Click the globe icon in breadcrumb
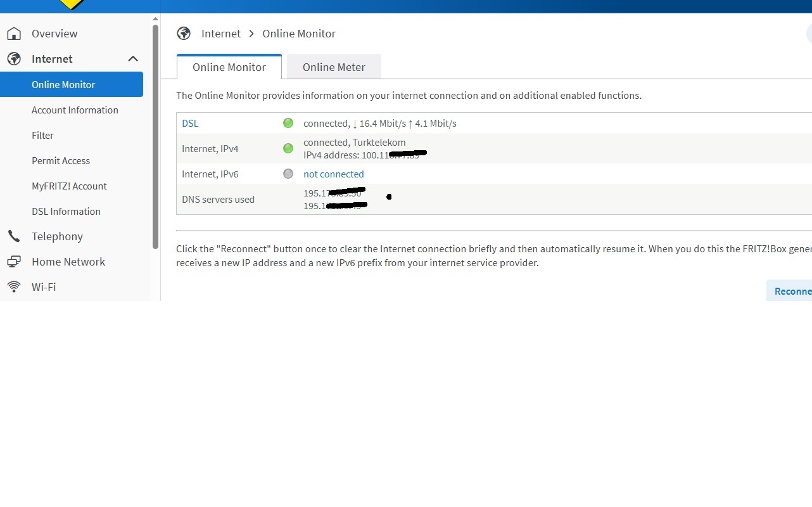Image resolution: width=812 pixels, height=507 pixels. tap(184, 34)
